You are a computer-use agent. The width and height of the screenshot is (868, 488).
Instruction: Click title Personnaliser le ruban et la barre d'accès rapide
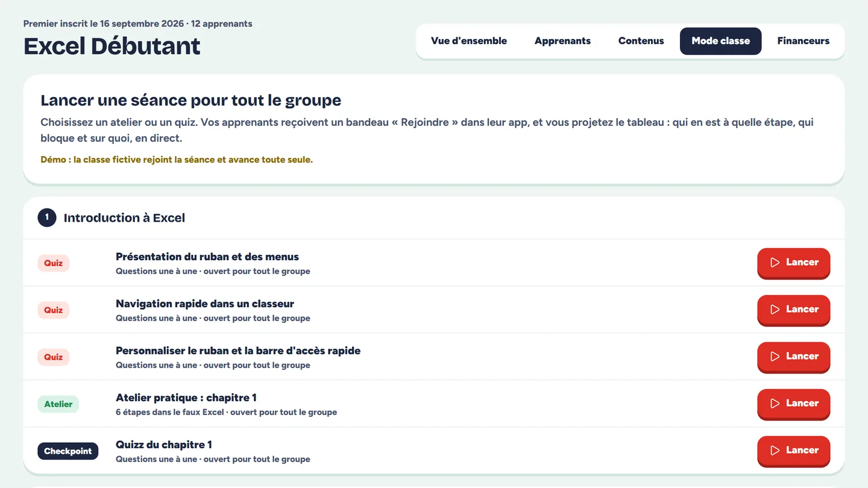click(238, 351)
